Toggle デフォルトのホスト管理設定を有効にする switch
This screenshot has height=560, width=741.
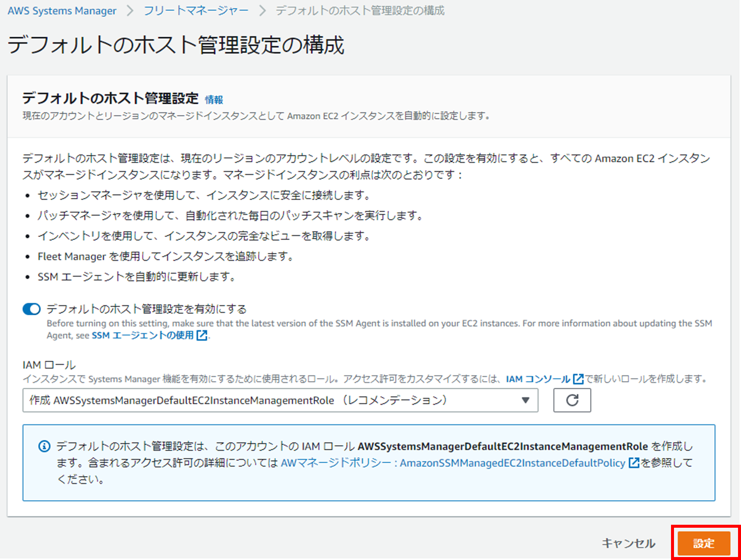click(32, 309)
